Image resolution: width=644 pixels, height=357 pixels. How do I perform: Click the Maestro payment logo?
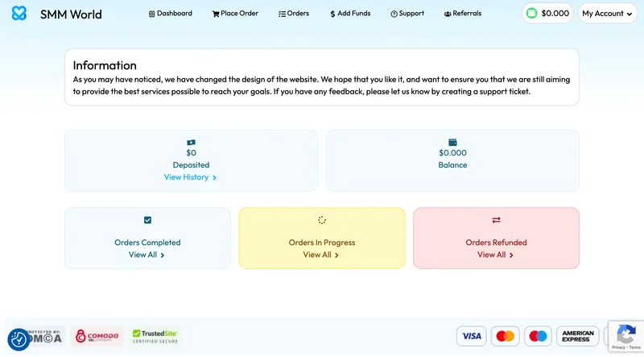[538, 336]
